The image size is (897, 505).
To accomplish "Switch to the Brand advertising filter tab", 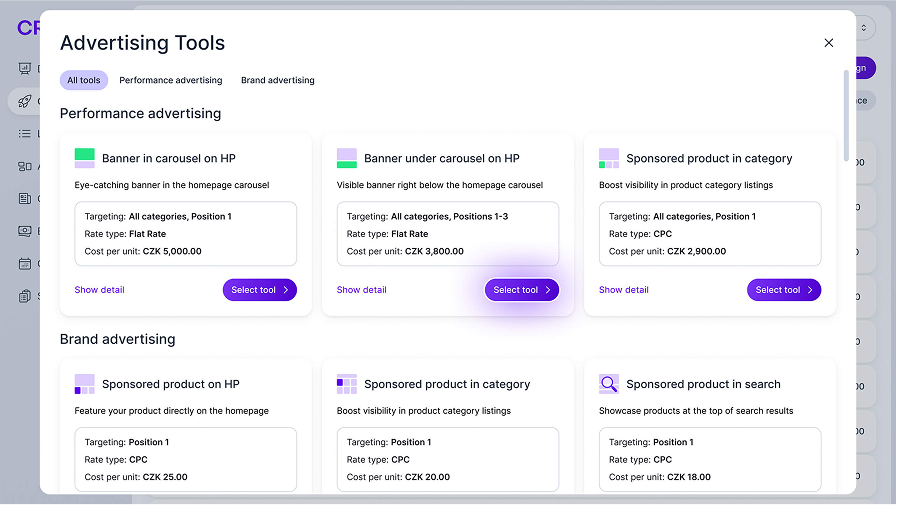I will pyautogui.click(x=277, y=80).
